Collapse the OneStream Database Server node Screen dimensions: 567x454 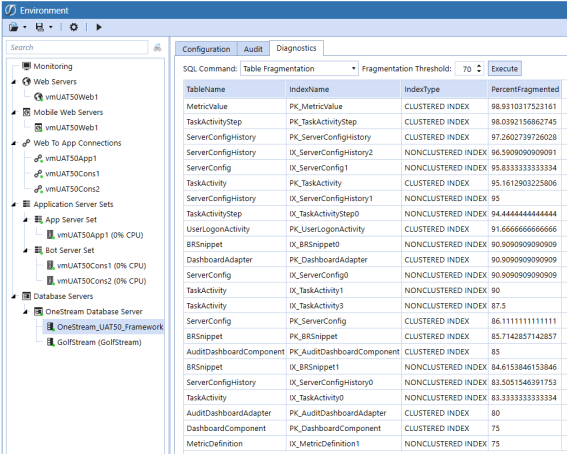click(26, 312)
